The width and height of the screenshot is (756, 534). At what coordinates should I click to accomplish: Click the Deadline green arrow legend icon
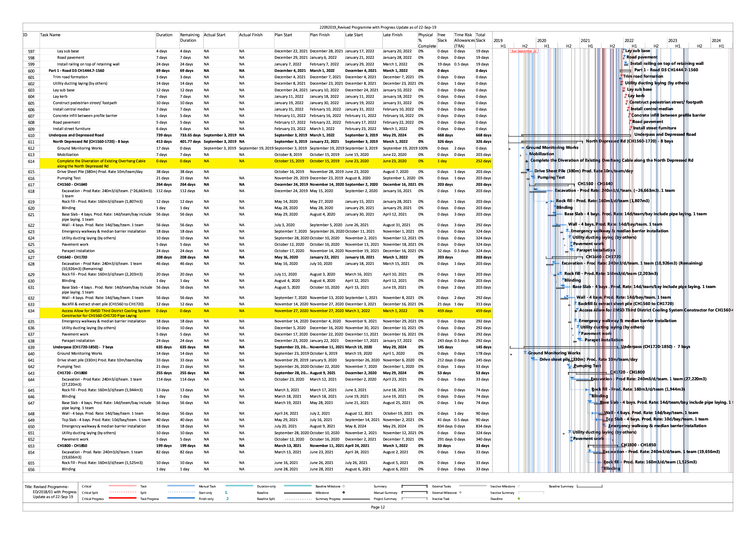click(x=519, y=499)
